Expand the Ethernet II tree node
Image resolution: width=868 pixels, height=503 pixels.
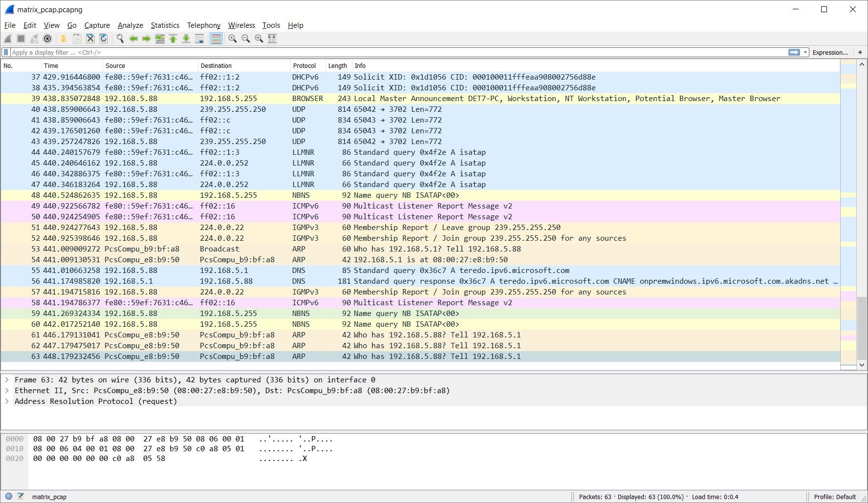[x=7, y=391]
